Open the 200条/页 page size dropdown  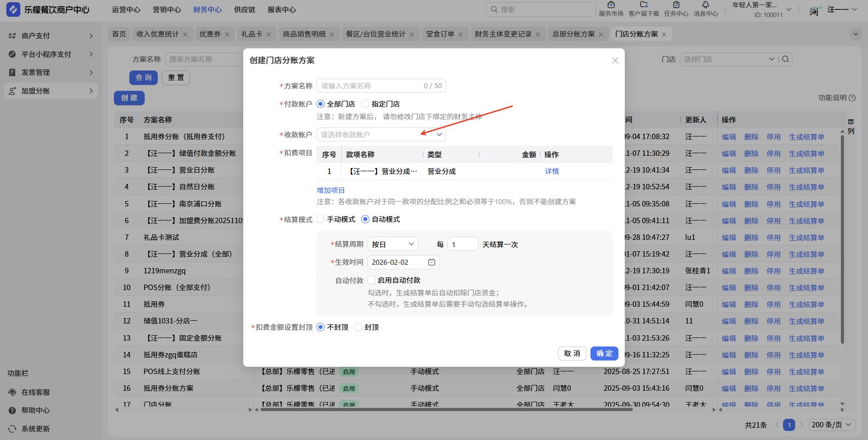pos(831,425)
